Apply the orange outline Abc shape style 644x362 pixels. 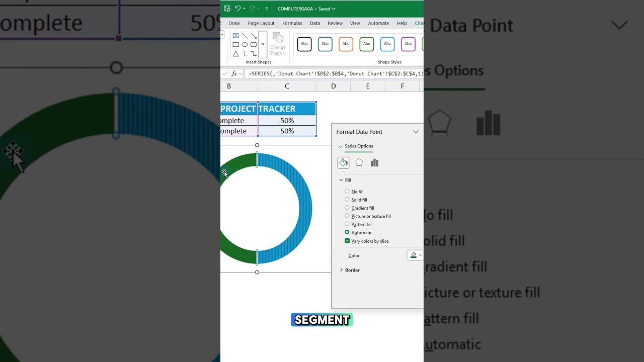(346, 44)
